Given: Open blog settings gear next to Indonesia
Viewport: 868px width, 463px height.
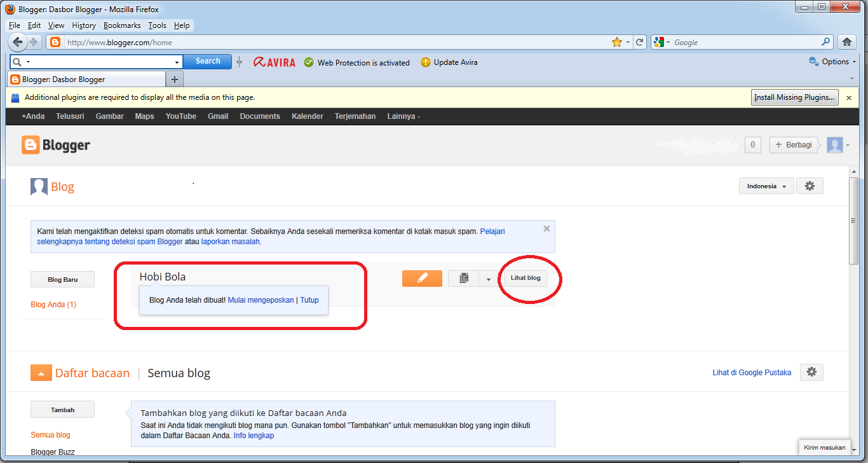Looking at the screenshot, I should point(810,186).
